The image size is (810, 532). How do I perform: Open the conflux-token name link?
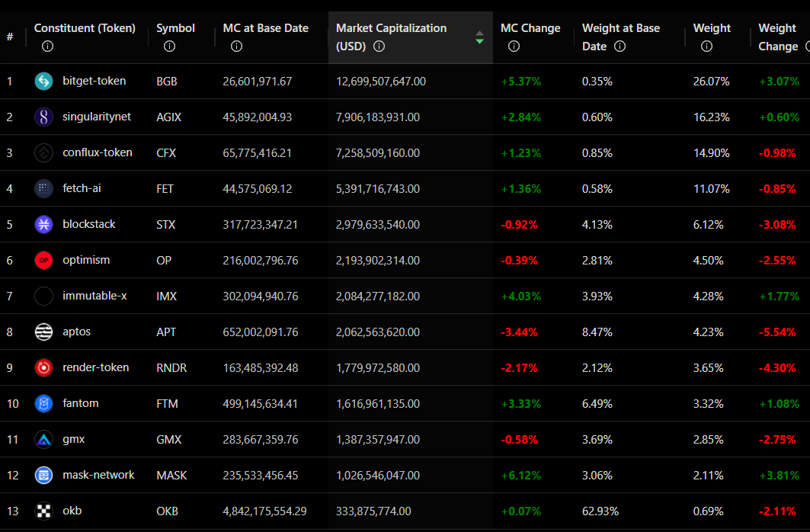[97, 153]
